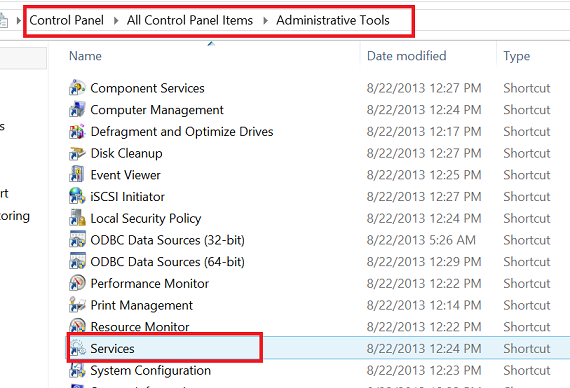The height and width of the screenshot is (388, 570).
Task: Click date 8/22/2013 5:26 AM
Action: tap(421, 240)
